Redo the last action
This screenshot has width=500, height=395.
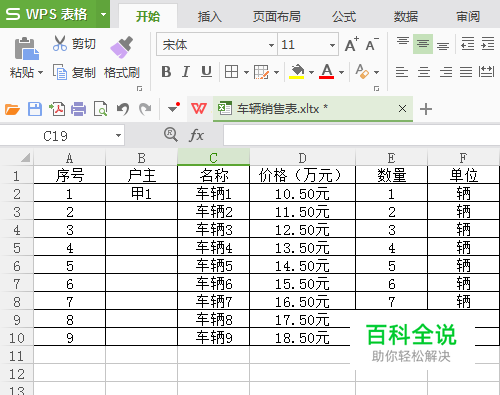tap(145, 109)
